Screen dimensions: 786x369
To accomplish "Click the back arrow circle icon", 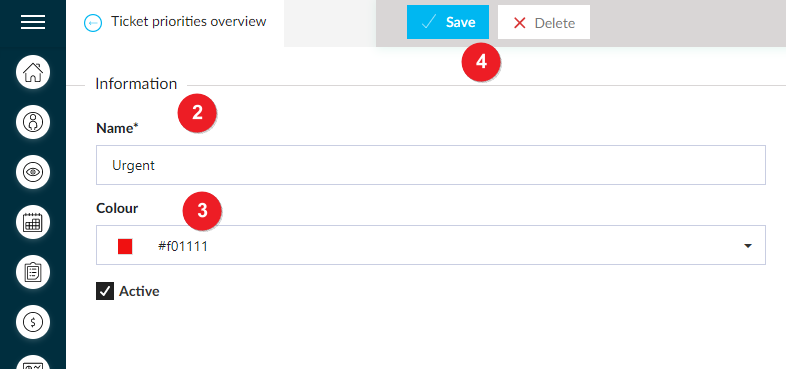I will pyautogui.click(x=93, y=23).
